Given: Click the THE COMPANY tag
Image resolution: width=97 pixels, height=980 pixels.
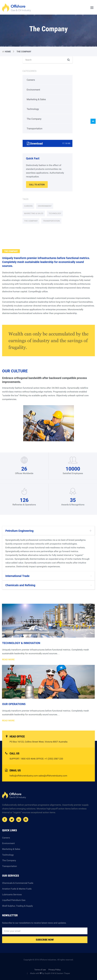Looking at the screenshot, I should [x=31, y=221].
